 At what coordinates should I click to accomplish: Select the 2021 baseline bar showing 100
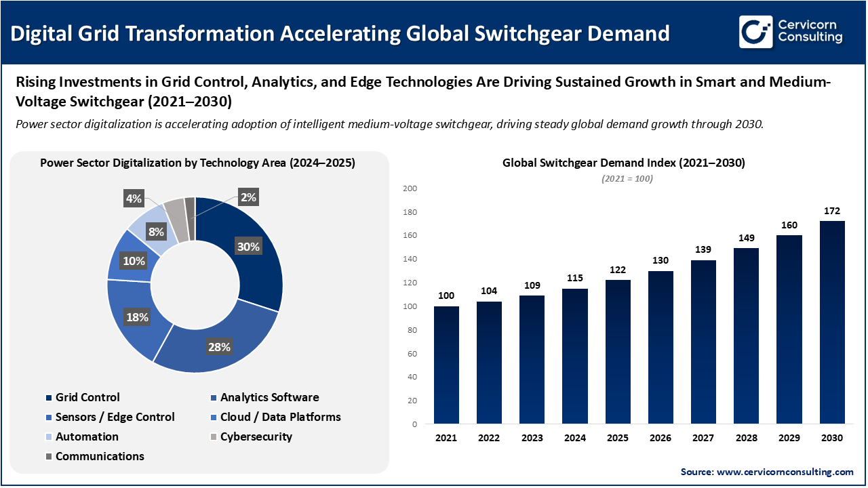[446, 366]
